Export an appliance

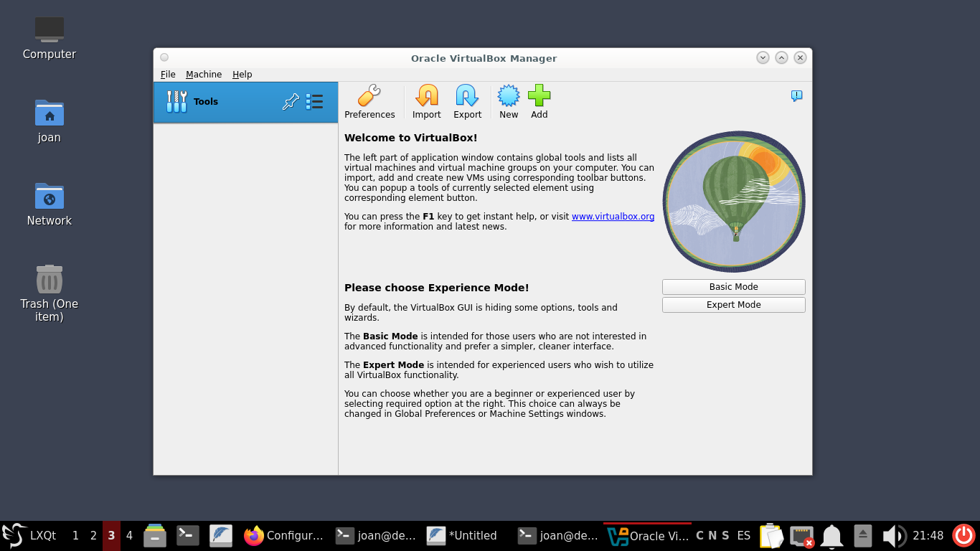[467, 100]
